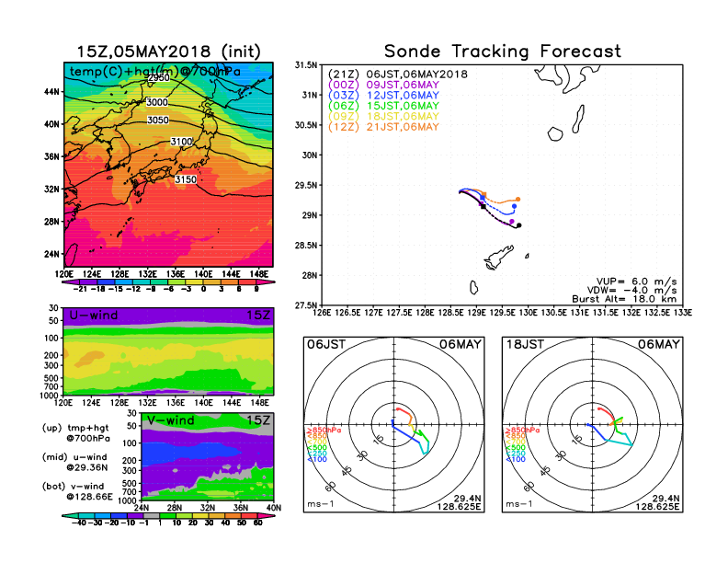Click the black track endpoint dot
Viewport: 728px width, 563px height.
pyautogui.click(x=518, y=225)
